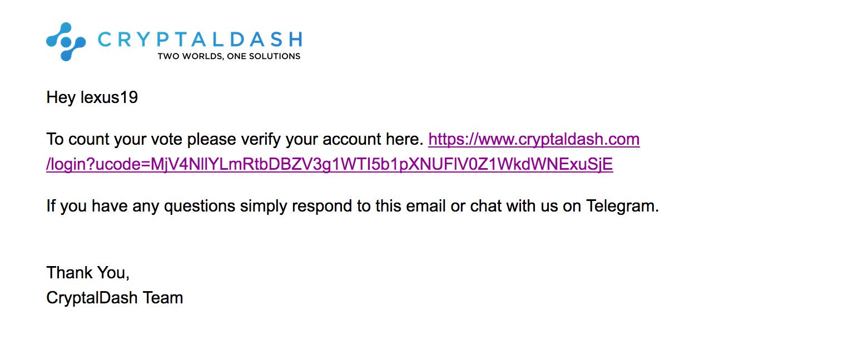Open the https://www.cryptaldash.com verification link

pyautogui.click(x=534, y=139)
